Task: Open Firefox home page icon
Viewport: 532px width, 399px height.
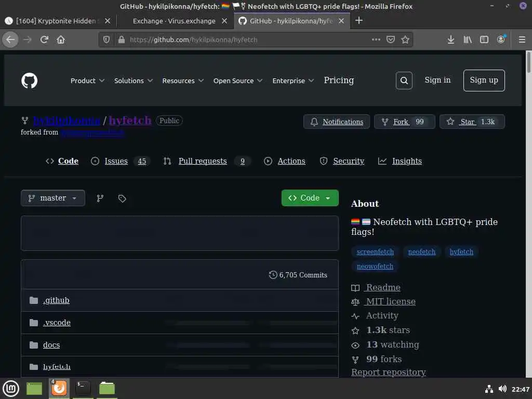Action: 61,39
